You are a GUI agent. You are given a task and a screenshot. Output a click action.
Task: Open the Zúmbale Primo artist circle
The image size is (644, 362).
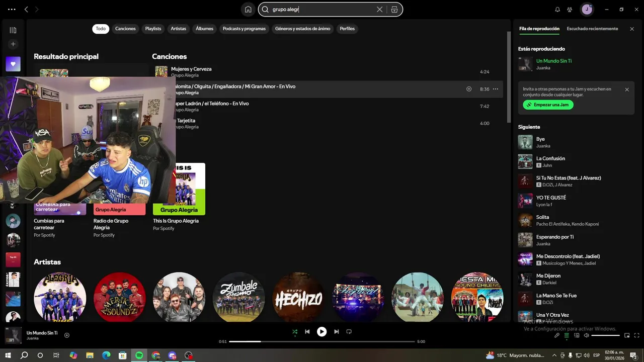pyautogui.click(x=238, y=298)
